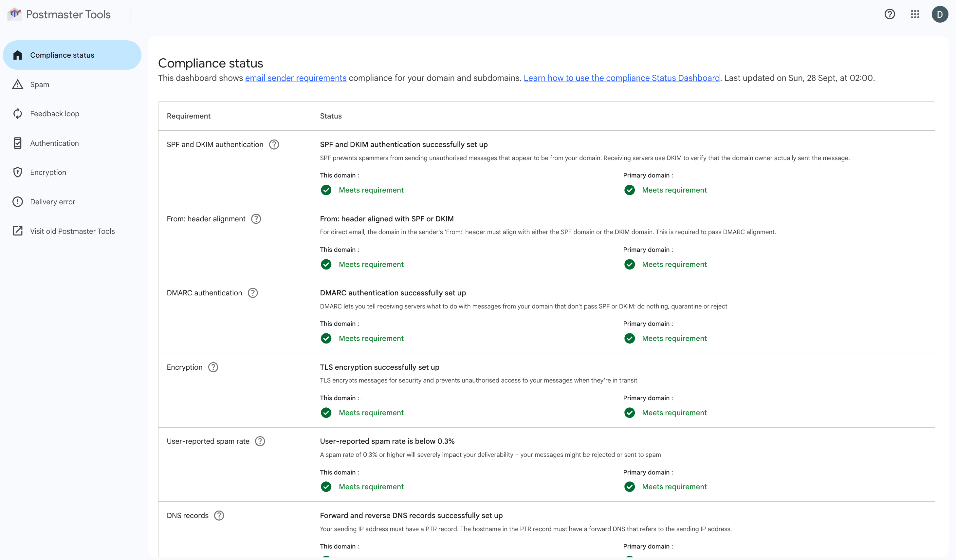The height and width of the screenshot is (560, 956).
Task: Select Compliance status in sidebar
Action: pos(62,55)
